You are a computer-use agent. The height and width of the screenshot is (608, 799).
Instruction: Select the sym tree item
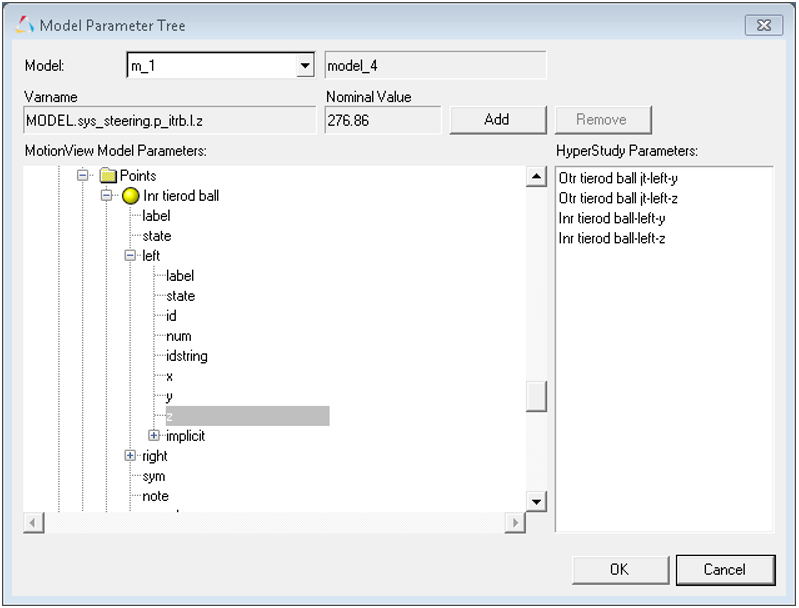tap(154, 477)
